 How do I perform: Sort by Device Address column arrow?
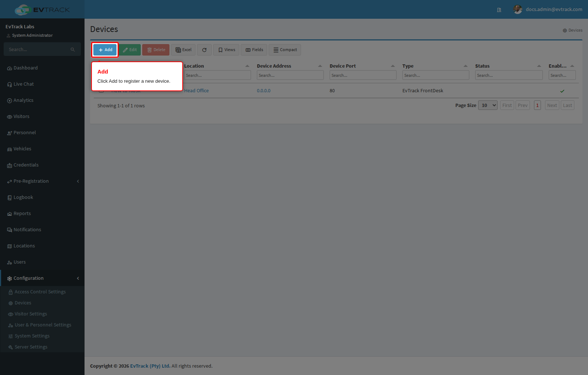(320, 66)
